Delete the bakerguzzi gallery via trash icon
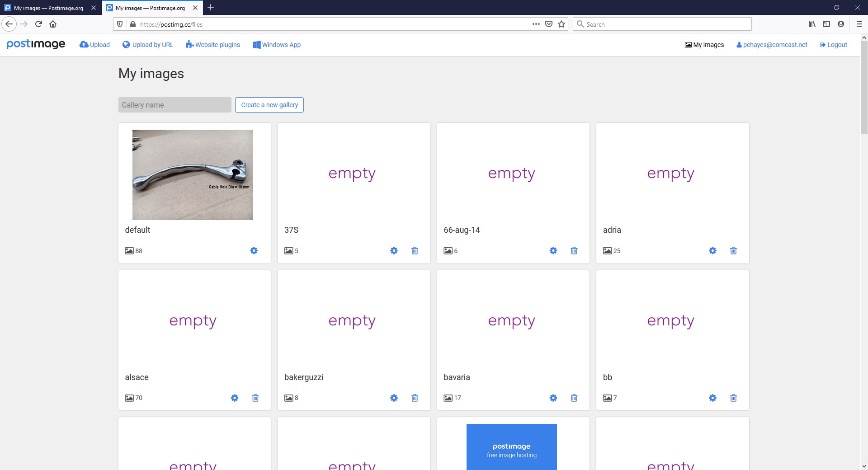This screenshot has width=868, height=470. [415, 398]
